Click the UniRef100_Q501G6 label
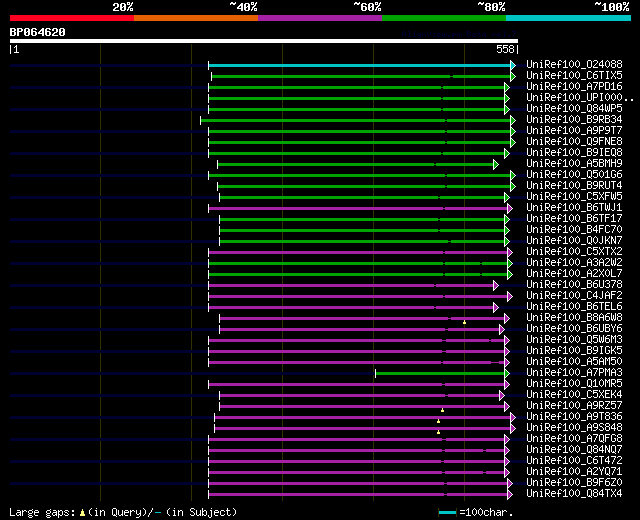 (x=574, y=175)
